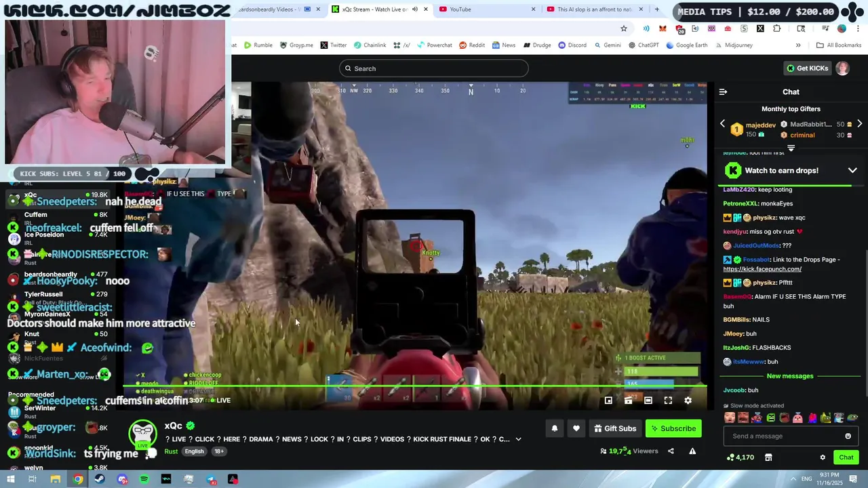Screen dimensions: 868x488
Task: Show more hidden bookmarks with the double chevron
Action: (x=798, y=45)
